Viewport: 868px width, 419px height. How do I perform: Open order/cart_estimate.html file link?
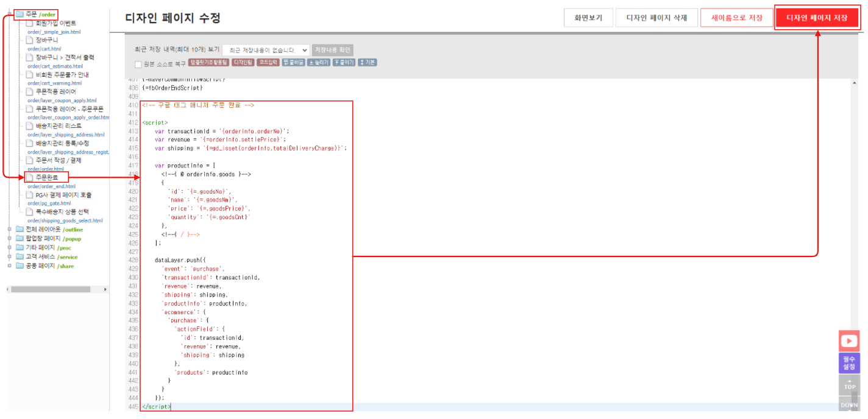click(x=55, y=66)
